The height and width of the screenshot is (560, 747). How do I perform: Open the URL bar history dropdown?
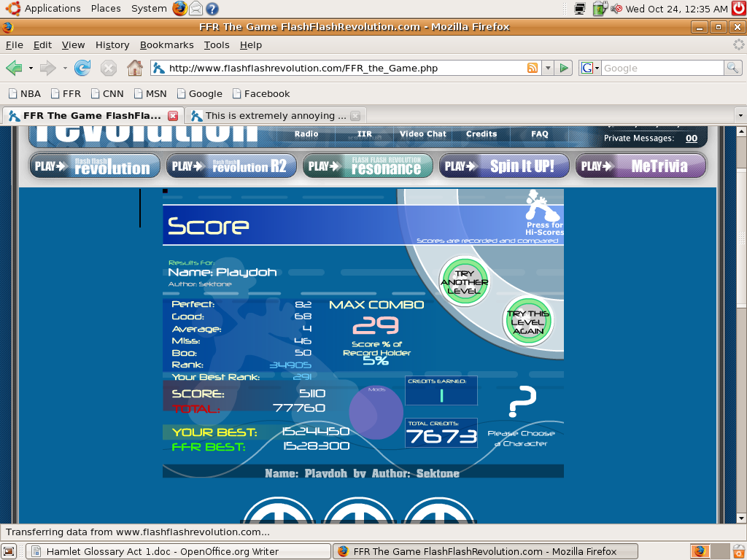coord(548,68)
